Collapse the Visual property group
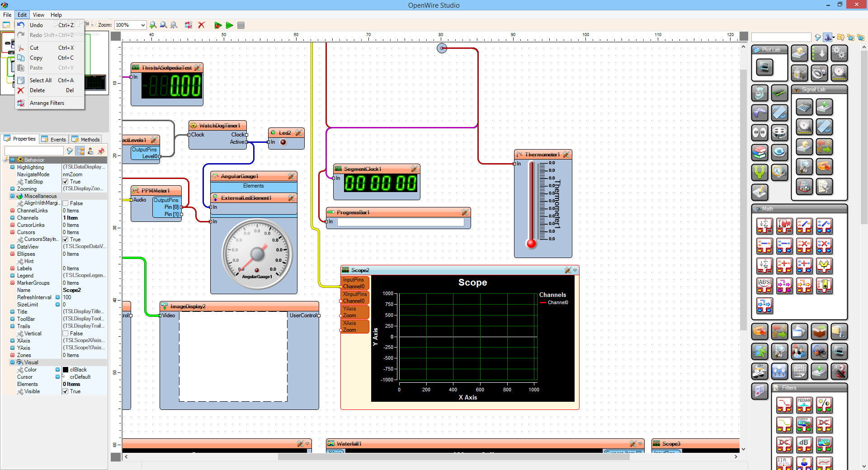Screen dimensions: 868x470 coord(13,362)
